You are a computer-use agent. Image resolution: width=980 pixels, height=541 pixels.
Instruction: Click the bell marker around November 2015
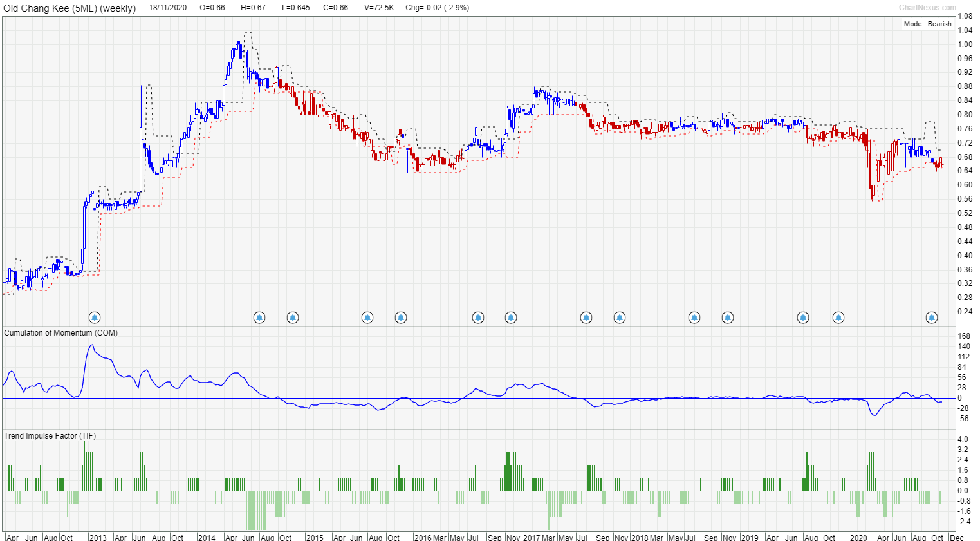click(x=401, y=318)
